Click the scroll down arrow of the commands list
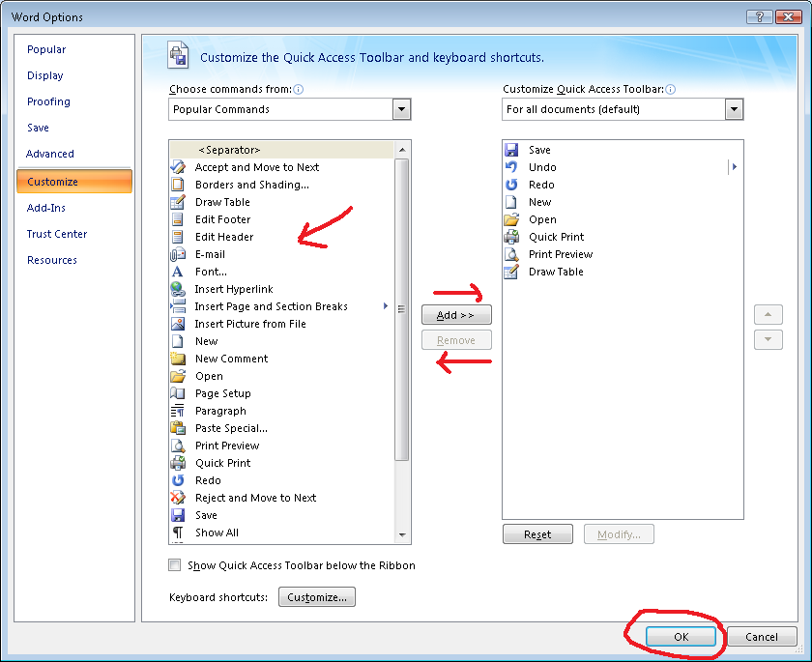 click(402, 535)
